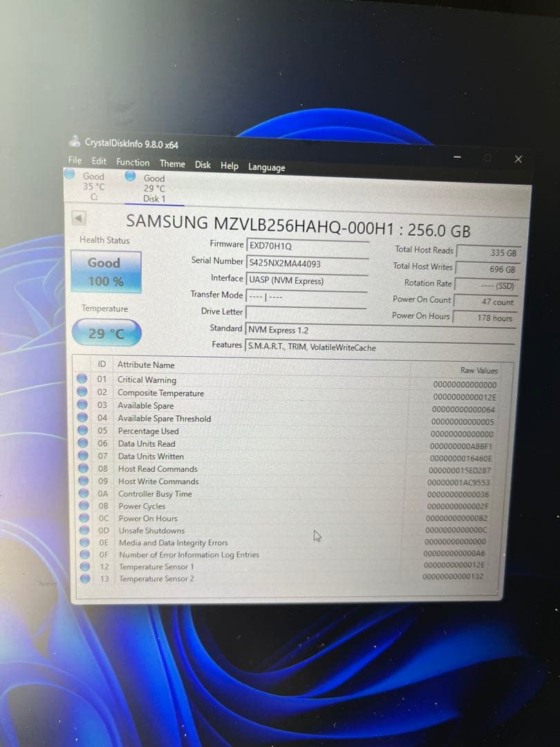
Task: Click the ID column header
Action: click(102, 364)
